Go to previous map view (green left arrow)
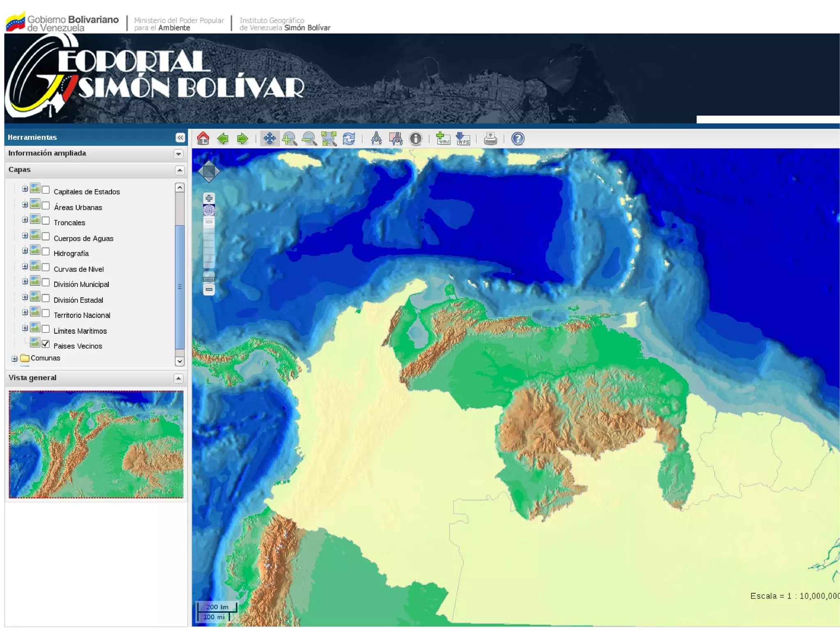840x630 pixels. pyautogui.click(x=223, y=139)
